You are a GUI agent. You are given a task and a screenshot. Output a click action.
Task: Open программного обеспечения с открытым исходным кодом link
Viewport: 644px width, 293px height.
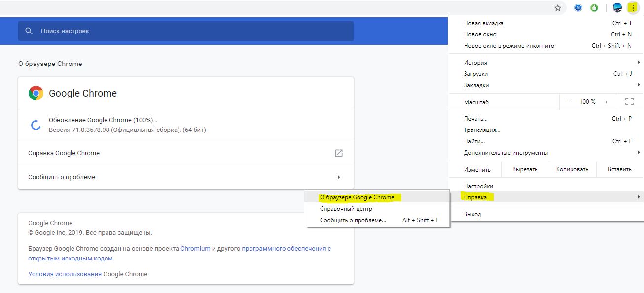(x=179, y=254)
